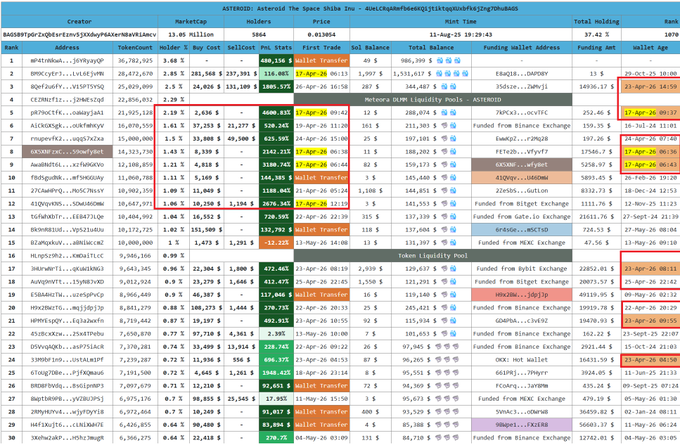Click the Token Liquidity Pool banner
Image resolution: width=680 pixels, height=445 pixels.
tap(433, 256)
